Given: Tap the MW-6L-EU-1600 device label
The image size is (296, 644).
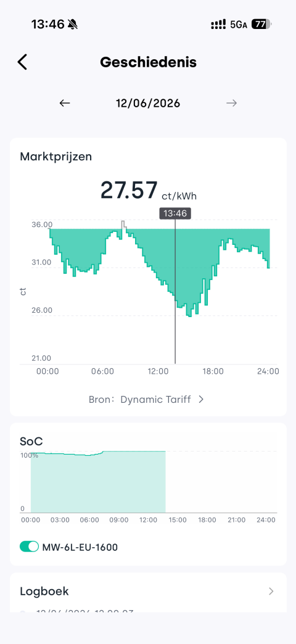Looking at the screenshot, I should [x=80, y=547].
